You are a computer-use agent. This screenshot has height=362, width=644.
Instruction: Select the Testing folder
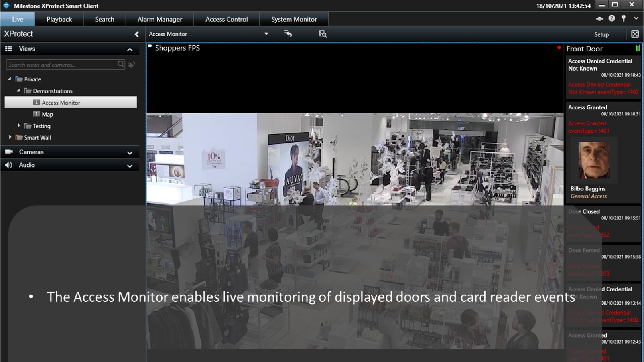coord(42,126)
